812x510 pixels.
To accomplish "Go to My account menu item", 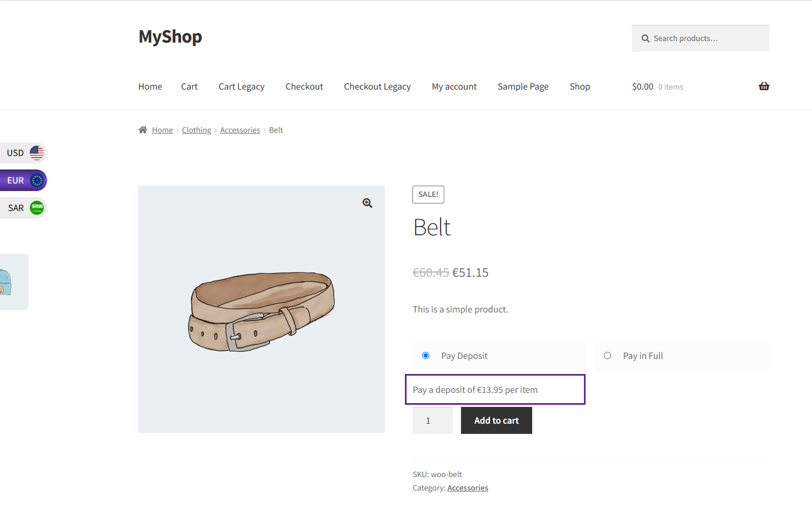I will (x=454, y=86).
